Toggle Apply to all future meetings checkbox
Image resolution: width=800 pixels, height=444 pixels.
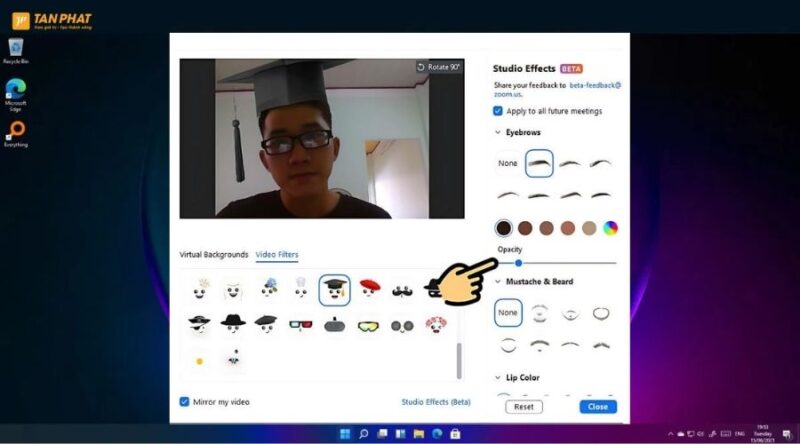pos(498,111)
